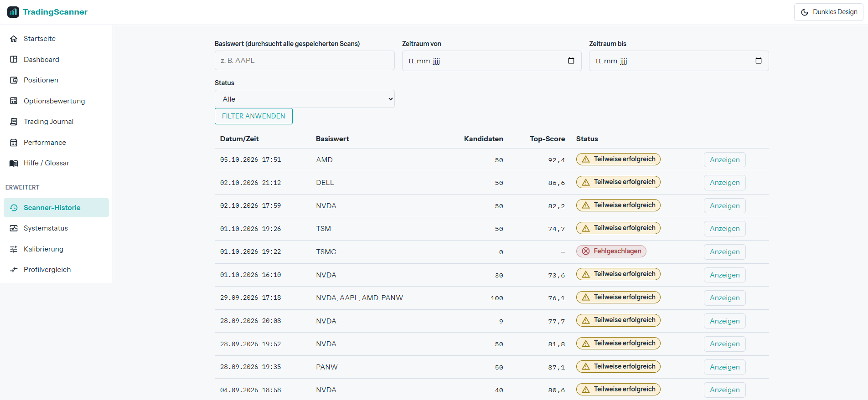This screenshot has height=400, width=868.
Task: Navigate to Trading Journal
Action: coord(56,122)
